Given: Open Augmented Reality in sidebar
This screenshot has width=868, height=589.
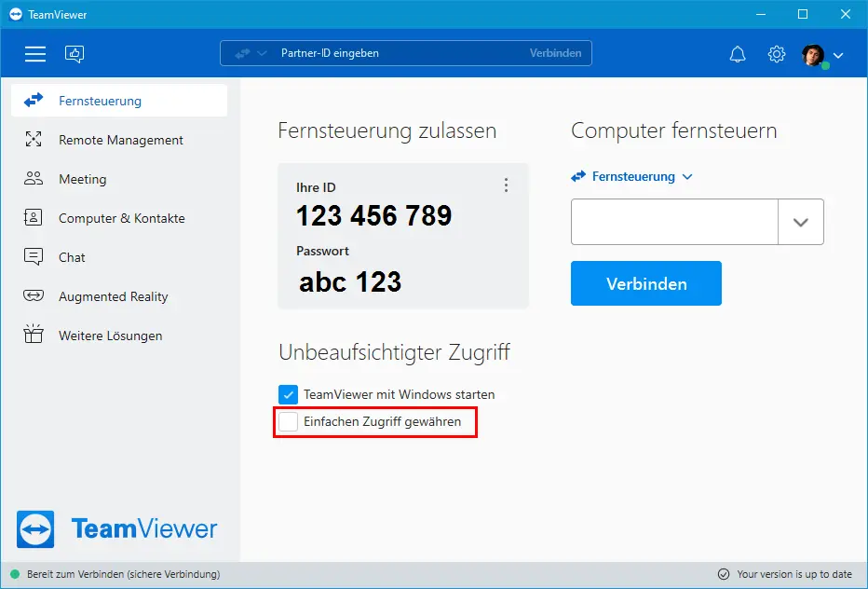Looking at the screenshot, I should point(113,296).
